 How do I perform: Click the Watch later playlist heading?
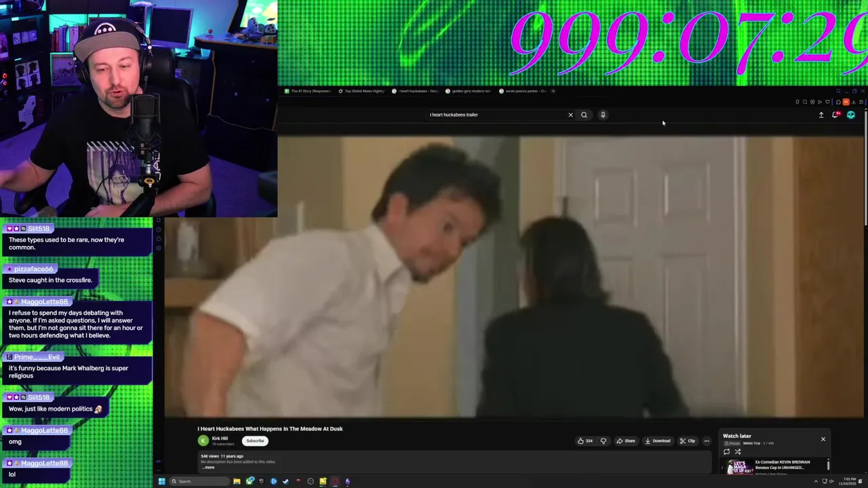coord(736,436)
